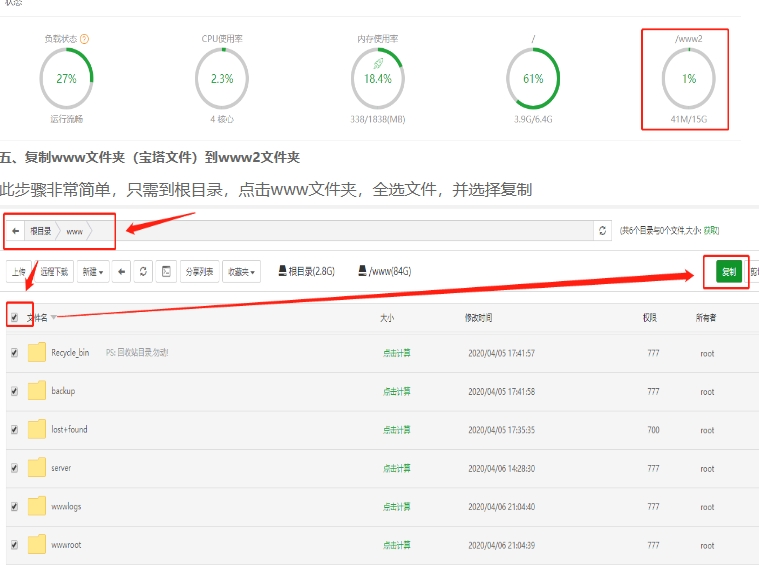This screenshot has height=566, width=759.
Task: Expand the 新建 dropdown
Action: (94, 272)
